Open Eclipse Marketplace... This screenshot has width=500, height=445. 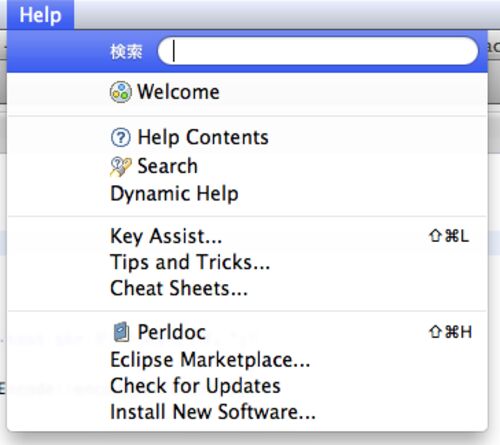point(247,360)
